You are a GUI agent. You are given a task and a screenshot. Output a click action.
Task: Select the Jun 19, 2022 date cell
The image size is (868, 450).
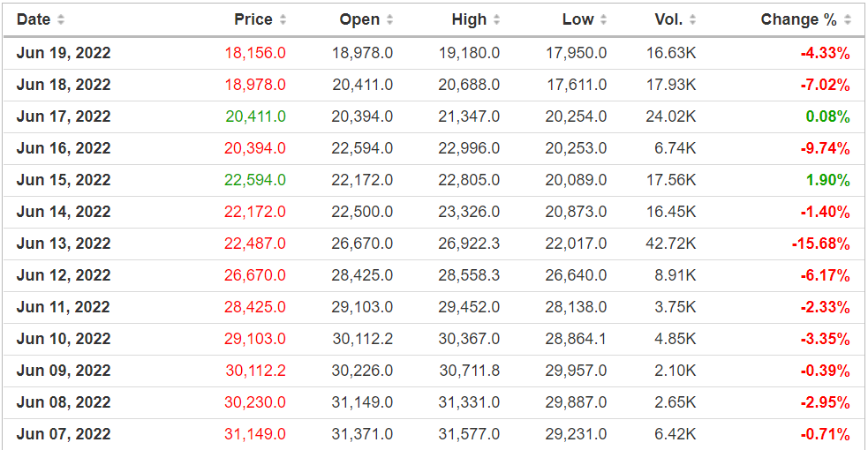pos(64,53)
